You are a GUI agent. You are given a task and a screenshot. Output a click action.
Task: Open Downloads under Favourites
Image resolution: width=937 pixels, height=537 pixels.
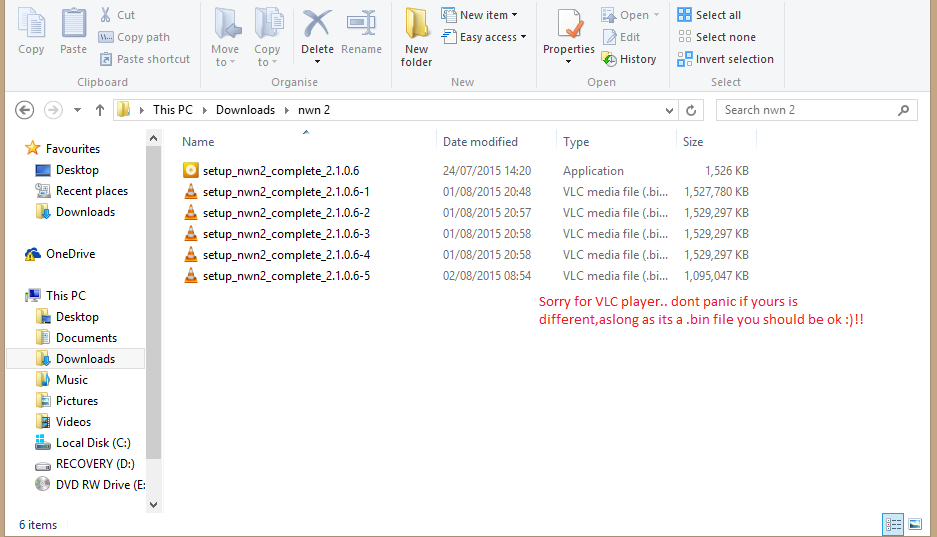(x=75, y=211)
